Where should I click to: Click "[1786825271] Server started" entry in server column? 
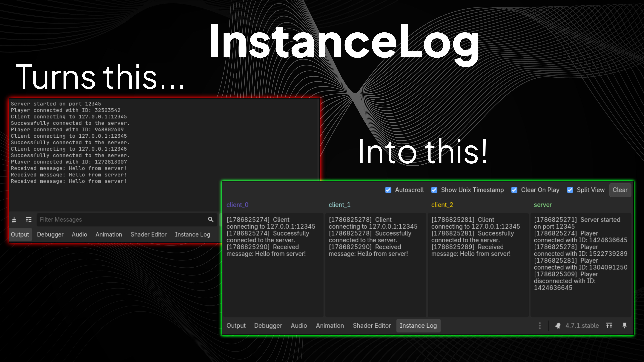(577, 223)
